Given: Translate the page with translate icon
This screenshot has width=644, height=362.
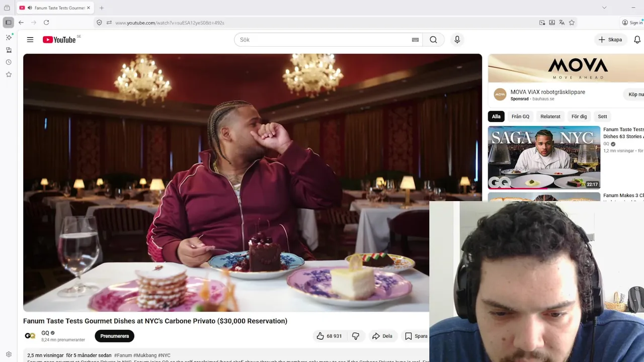Looking at the screenshot, I should pyautogui.click(x=562, y=23).
